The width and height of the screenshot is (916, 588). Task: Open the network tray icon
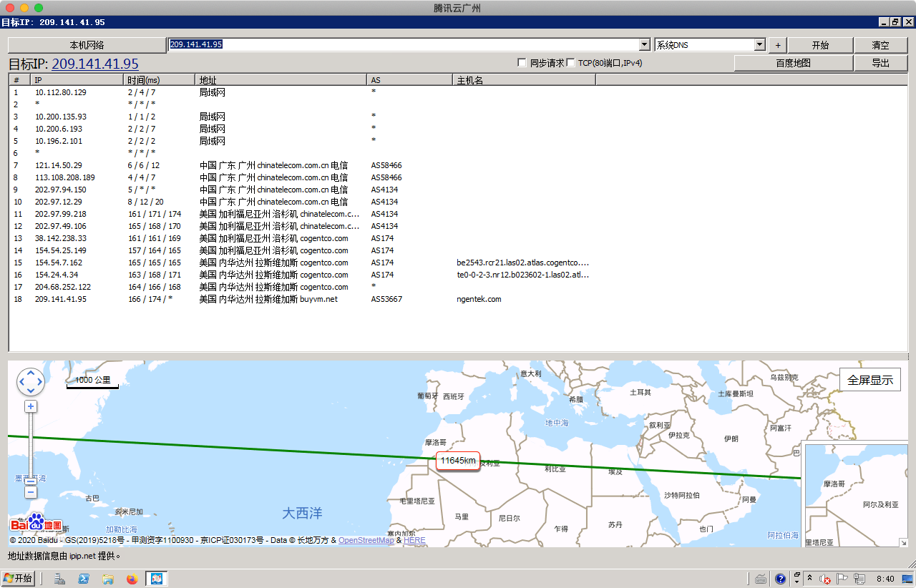point(860,579)
